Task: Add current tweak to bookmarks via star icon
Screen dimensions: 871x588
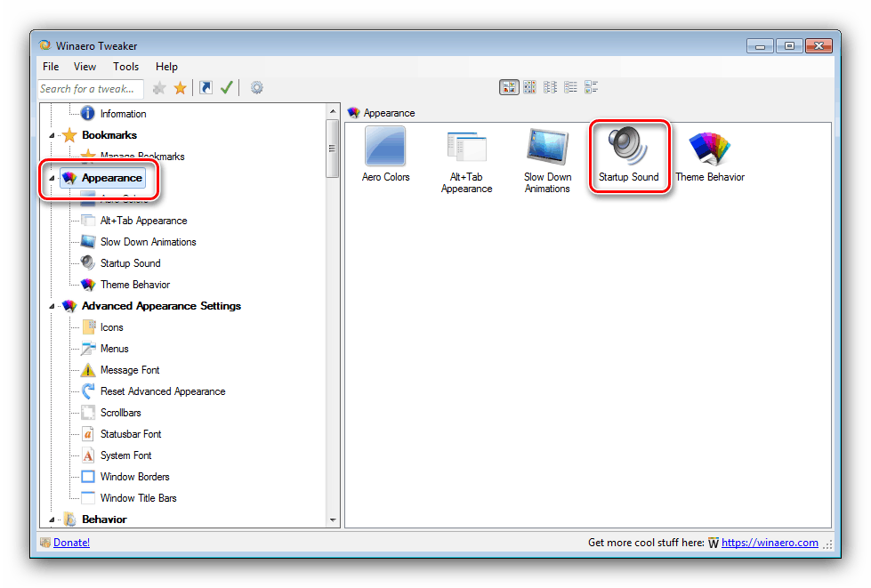Action: (x=178, y=87)
